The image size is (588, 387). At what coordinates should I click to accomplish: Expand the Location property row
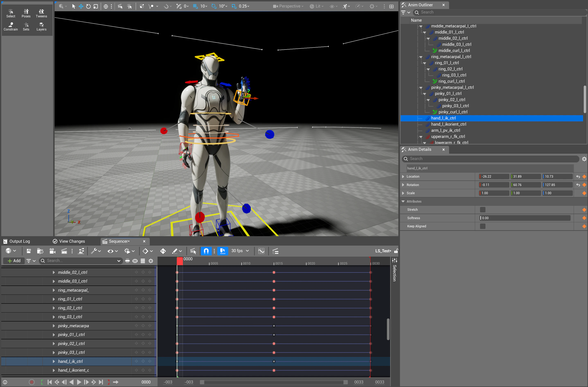(403, 176)
